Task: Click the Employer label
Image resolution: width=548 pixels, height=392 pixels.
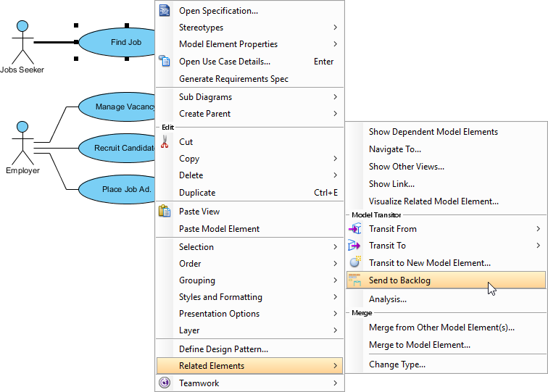Action: pos(22,170)
